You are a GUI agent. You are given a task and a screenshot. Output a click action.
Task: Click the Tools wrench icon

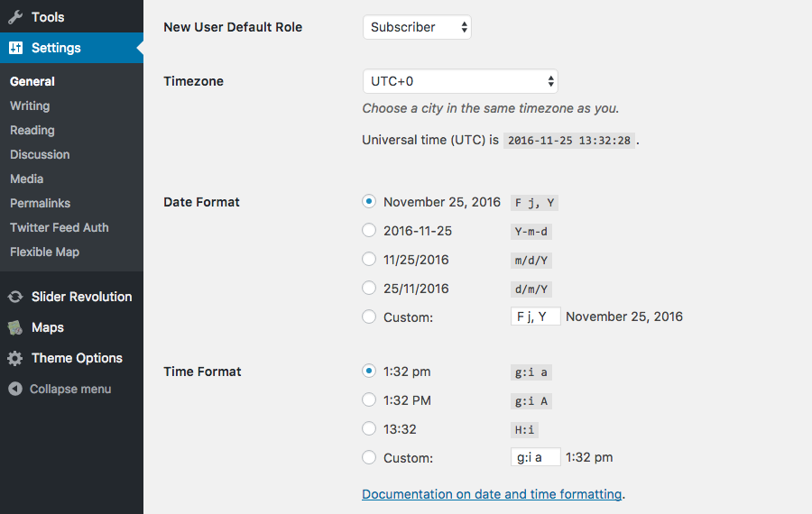[x=15, y=17]
